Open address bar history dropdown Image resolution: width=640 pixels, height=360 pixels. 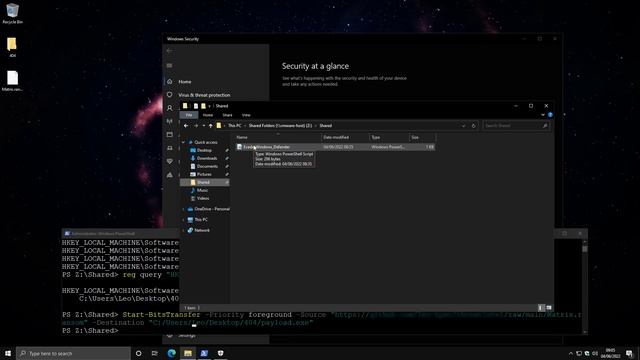click(463, 126)
